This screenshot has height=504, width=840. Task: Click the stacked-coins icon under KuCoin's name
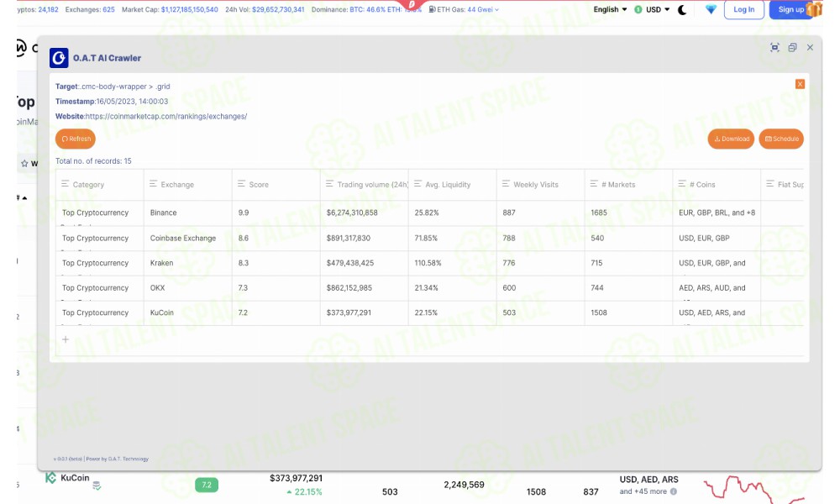click(x=97, y=486)
